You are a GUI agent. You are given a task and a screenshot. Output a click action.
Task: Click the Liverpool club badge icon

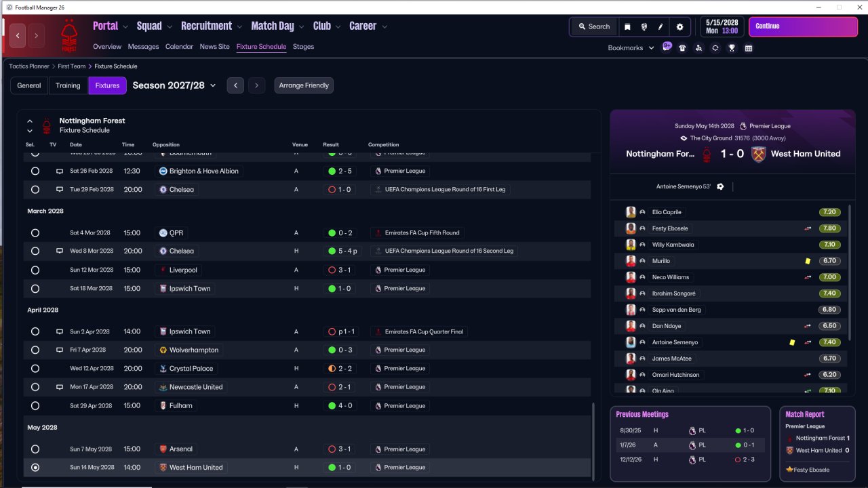tap(163, 270)
